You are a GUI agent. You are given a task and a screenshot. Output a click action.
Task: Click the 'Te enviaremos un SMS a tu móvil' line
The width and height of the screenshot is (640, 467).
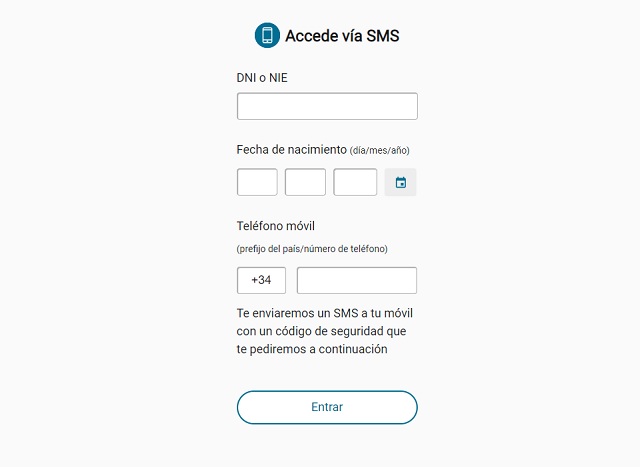tap(324, 313)
